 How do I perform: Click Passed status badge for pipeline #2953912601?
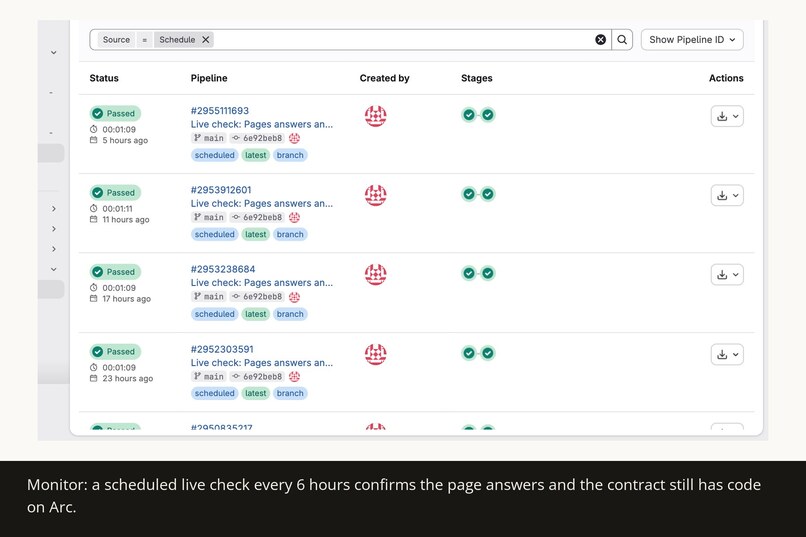[x=115, y=192]
